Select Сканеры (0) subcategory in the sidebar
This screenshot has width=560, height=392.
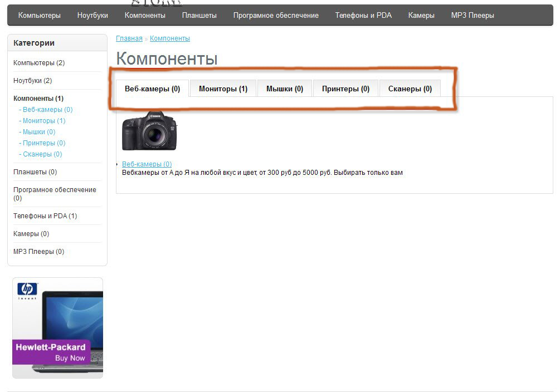(42, 154)
